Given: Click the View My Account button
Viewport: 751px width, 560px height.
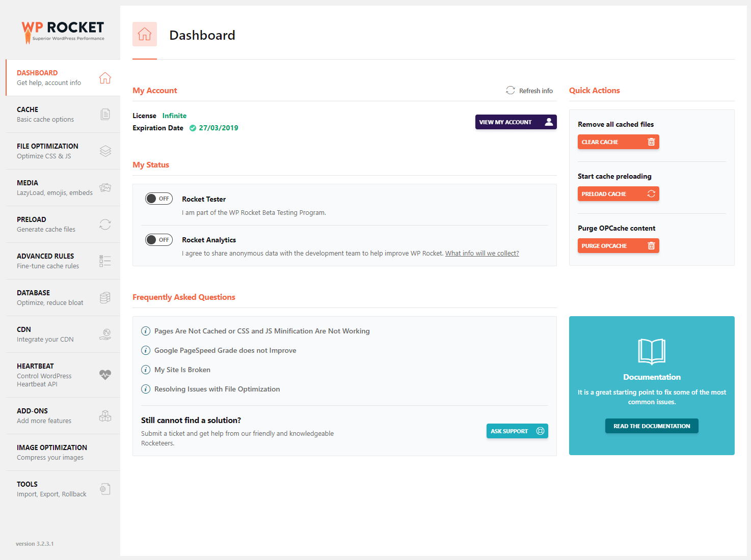Looking at the screenshot, I should (516, 122).
